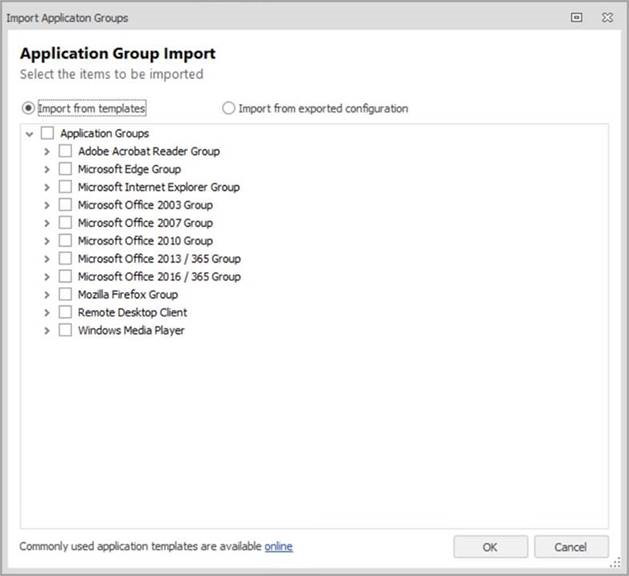
Task: Open the online templates link
Action: [x=278, y=546]
